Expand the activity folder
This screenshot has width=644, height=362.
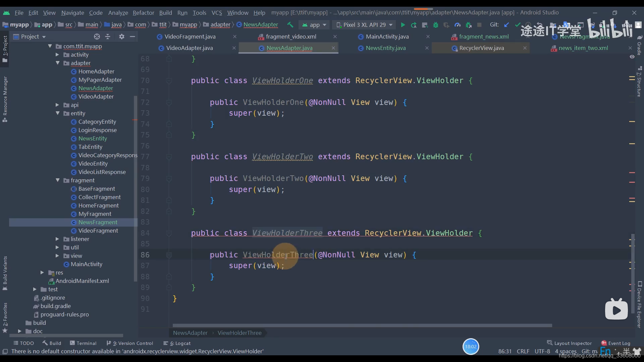pyautogui.click(x=57, y=55)
